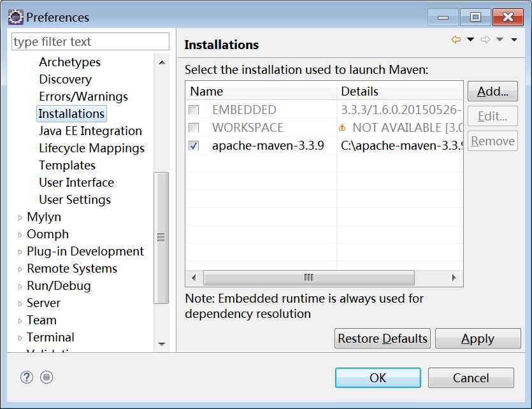The width and height of the screenshot is (532, 409).
Task: Open Java EE Integration page
Action: pyautogui.click(x=90, y=131)
